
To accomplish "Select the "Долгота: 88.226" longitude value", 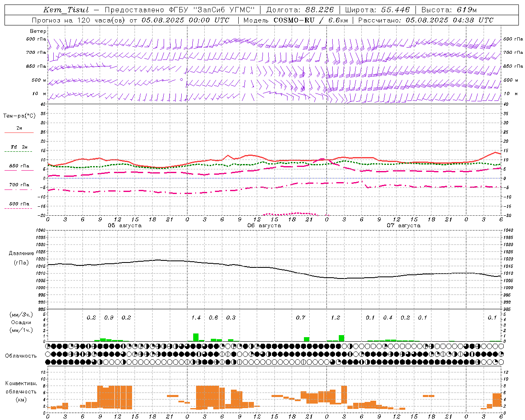I will point(300,10).
